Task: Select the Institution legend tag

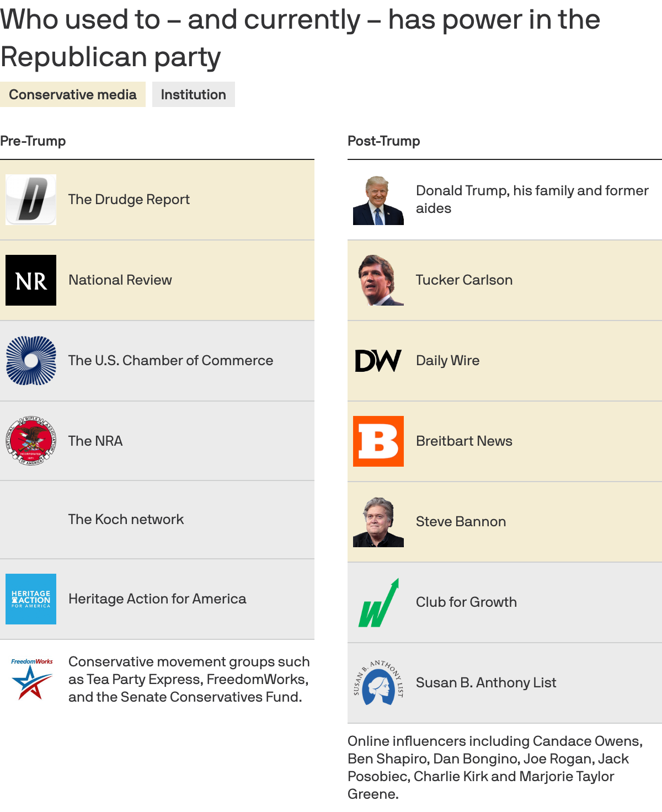Action: 194,94
